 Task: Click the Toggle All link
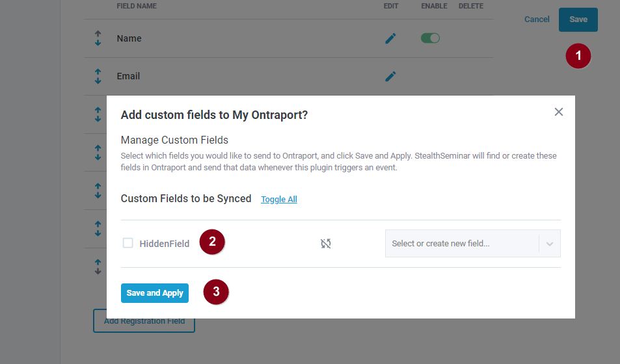tap(278, 199)
